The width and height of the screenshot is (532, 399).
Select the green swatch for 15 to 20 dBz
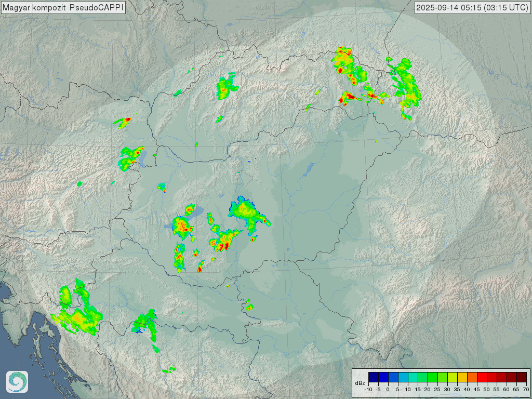(423, 377)
